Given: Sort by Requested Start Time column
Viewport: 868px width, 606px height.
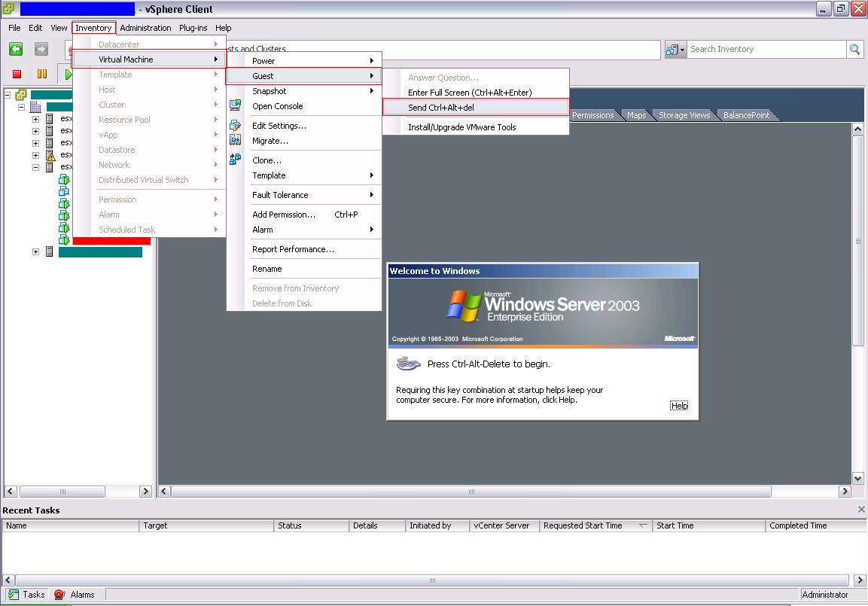Looking at the screenshot, I should point(595,525).
